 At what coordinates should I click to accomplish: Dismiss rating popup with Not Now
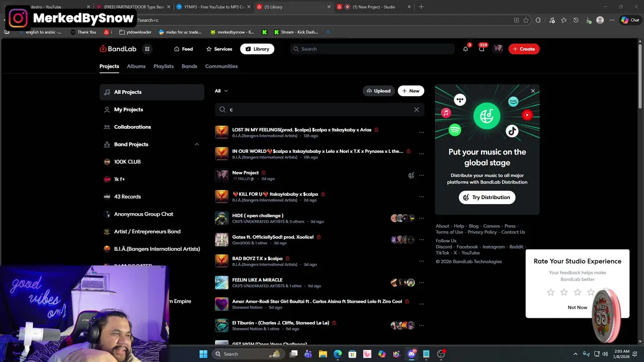pyautogui.click(x=577, y=307)
